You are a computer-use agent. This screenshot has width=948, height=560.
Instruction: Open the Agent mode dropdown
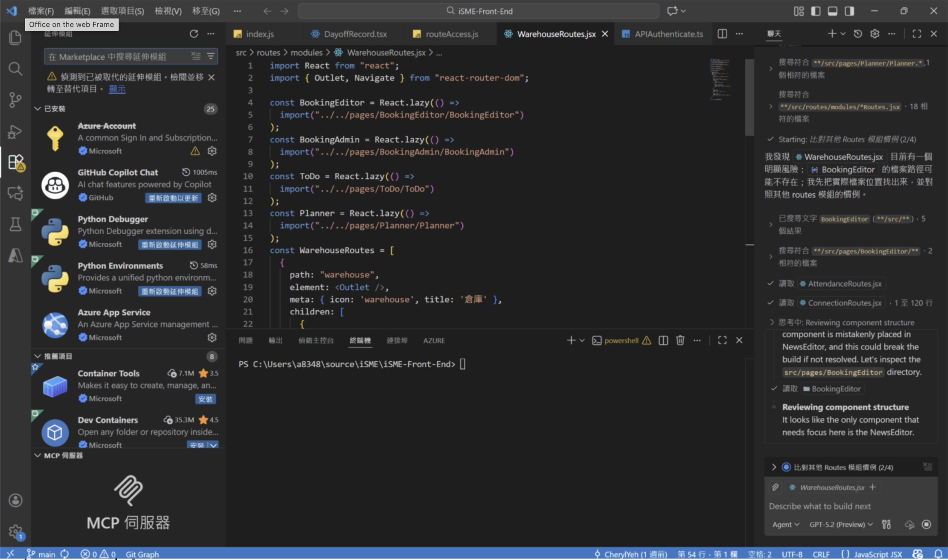pyautogui.click(x=785, y=524)
